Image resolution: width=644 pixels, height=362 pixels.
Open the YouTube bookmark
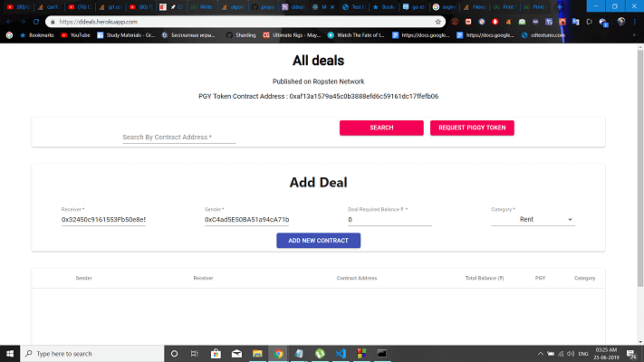click(x=75, y=35)
